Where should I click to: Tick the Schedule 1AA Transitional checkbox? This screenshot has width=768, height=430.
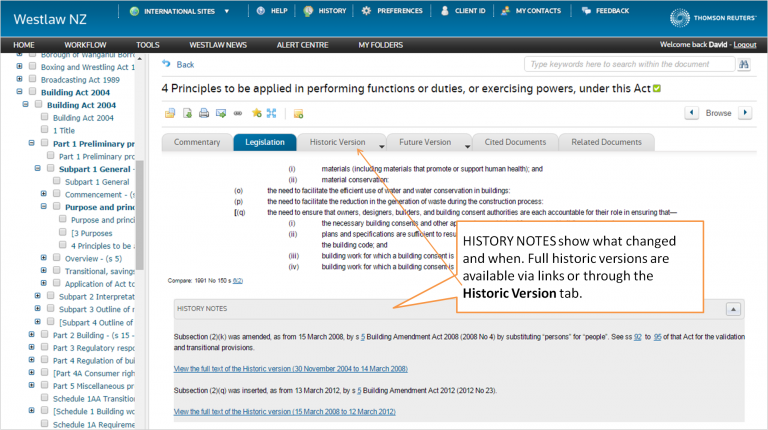(x=45, y=398)
